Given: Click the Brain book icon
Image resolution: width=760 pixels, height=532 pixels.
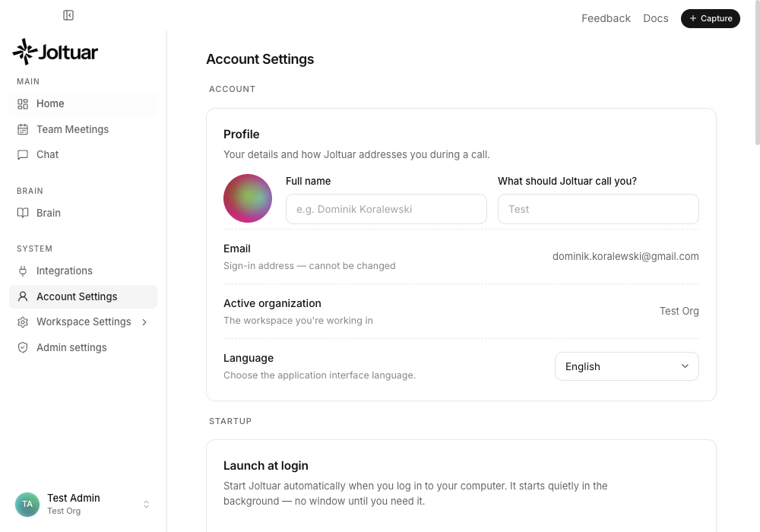Looking at the screenshot, I should pyautogui.click(x=23, y=214).
